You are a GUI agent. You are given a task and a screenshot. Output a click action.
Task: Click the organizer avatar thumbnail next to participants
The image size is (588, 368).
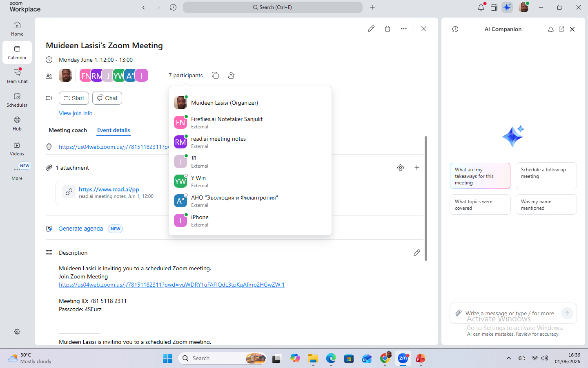(65, 75)
